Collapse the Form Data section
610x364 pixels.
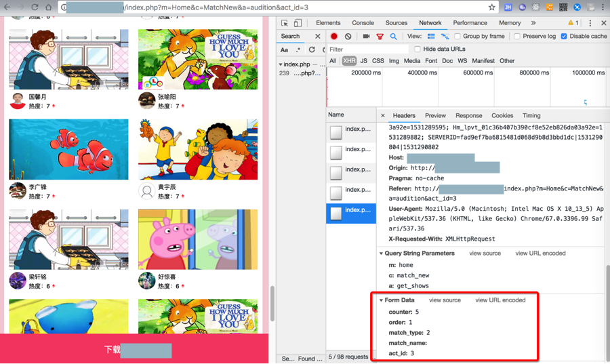click(x=381, y=300)
